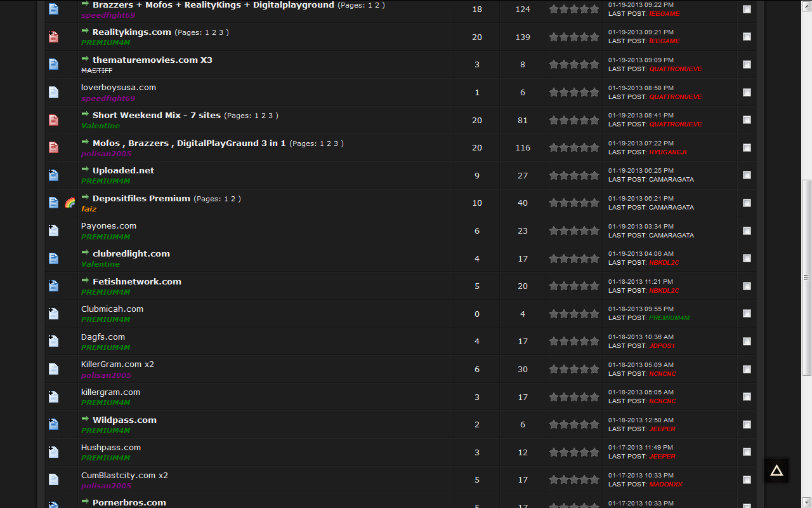Click the green arrow before Fetishnetwork.com
Image resolution: width=812 pixels, height=508 pixels.
pyautogui.click(x=85, y=281)
